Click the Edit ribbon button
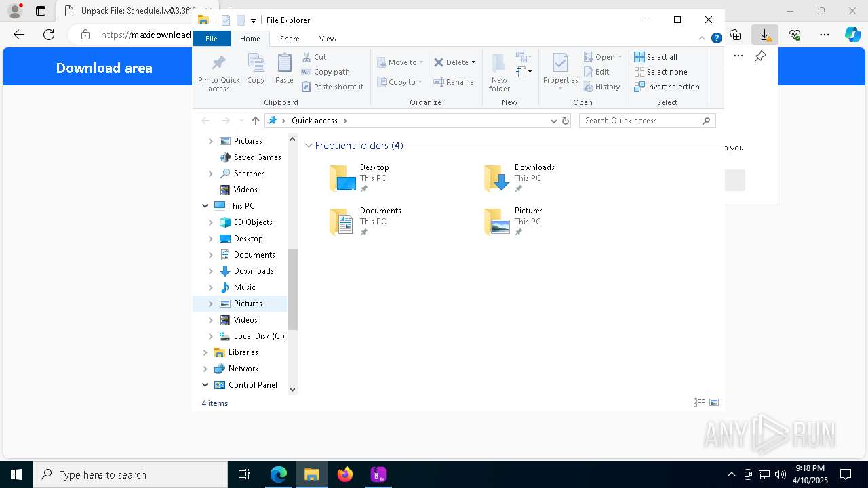 [x=597, y=72]
